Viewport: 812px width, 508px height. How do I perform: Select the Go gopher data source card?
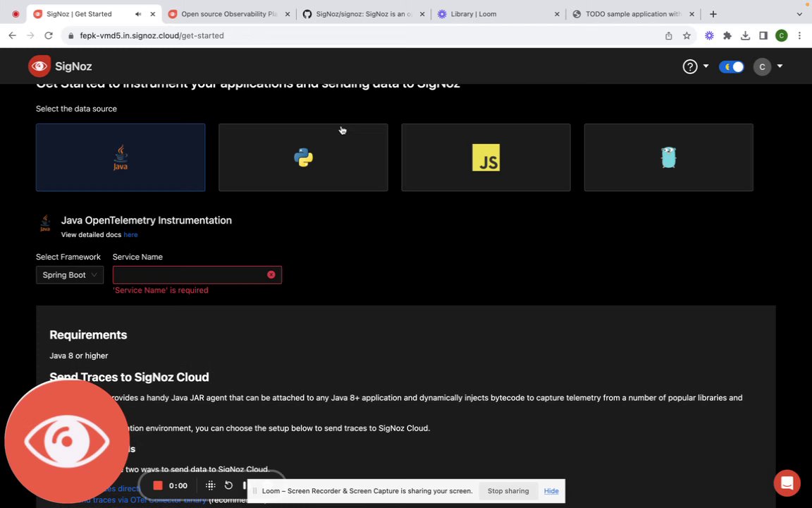pyautogui.click(x=668, y=157)
